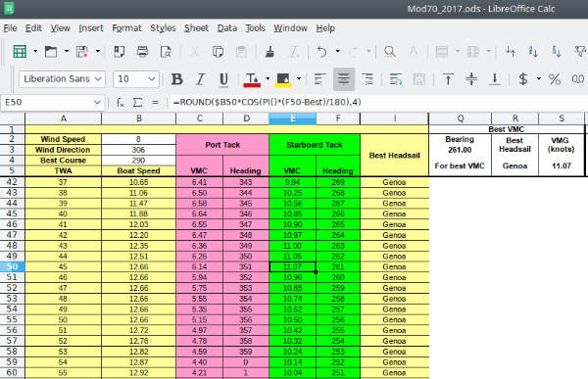Image resolution: width=588 pixels, height=379 pixels.
Task: Toggle Align Top
Action: (448, 79)
